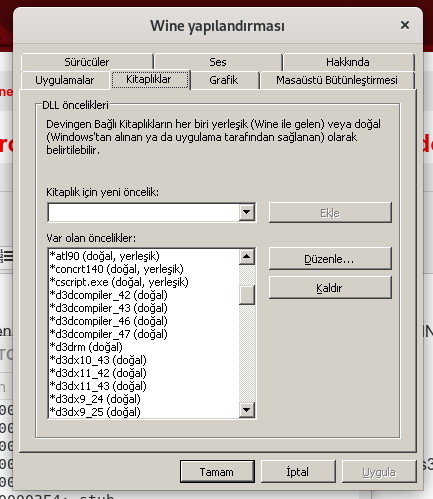Click the scroll up arrow of overrides list
Viewport: 433px width, 499px height.
(247, 256)
